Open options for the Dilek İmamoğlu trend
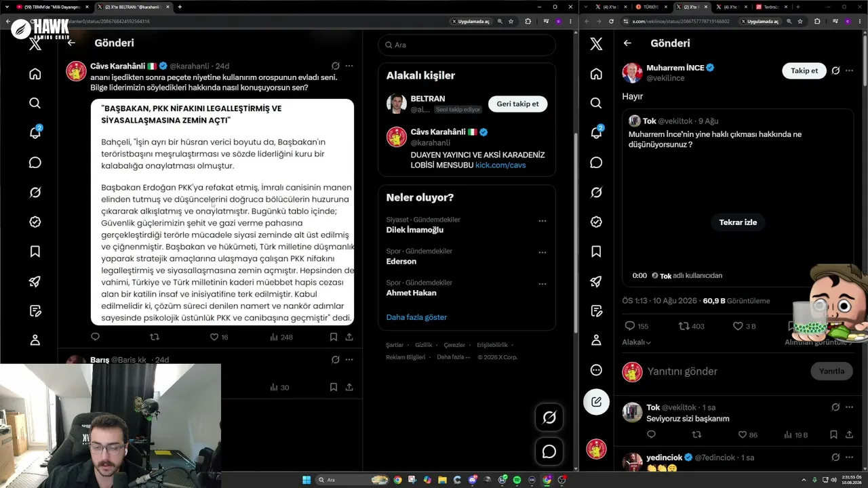The width and height of the screenshot is (868, 488). [x=542, y=221]
